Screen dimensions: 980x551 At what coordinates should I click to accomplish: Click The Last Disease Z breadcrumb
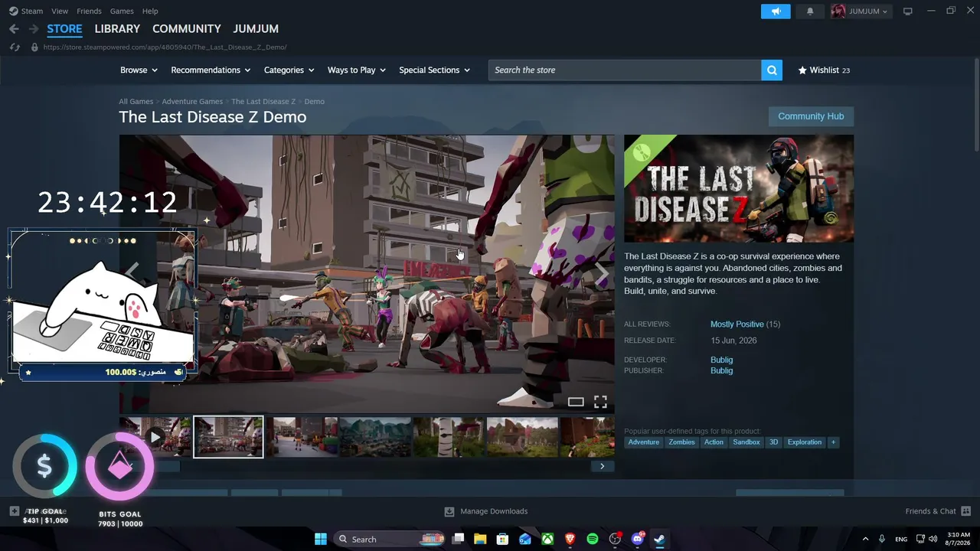263,102
